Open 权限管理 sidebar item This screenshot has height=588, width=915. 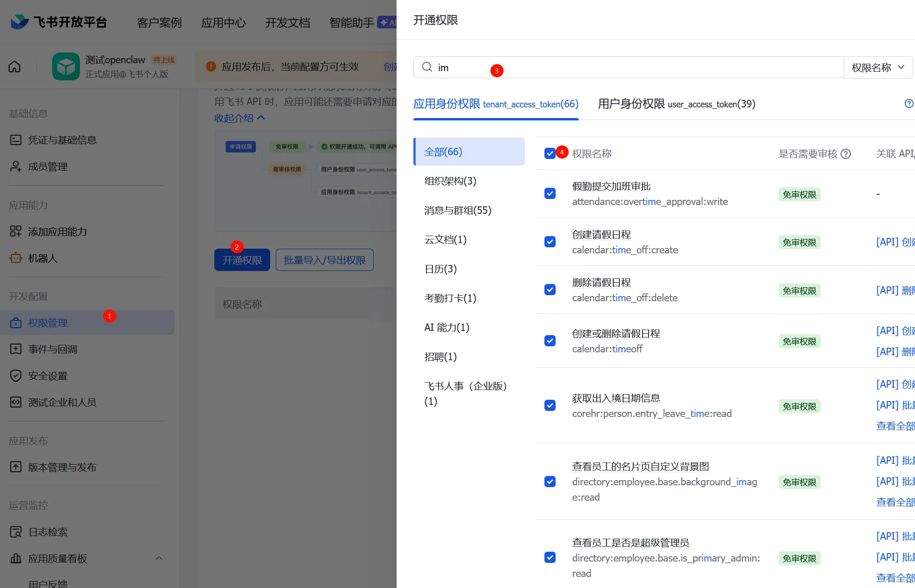(87, 323)
